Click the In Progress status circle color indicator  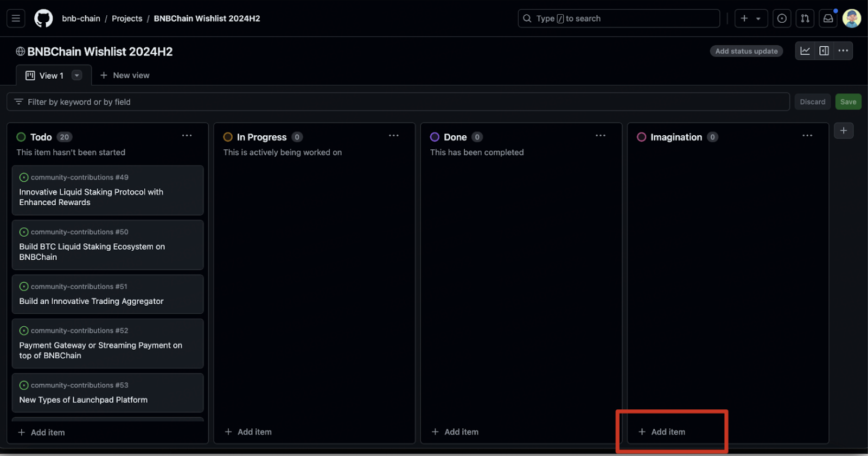(228, 137)
